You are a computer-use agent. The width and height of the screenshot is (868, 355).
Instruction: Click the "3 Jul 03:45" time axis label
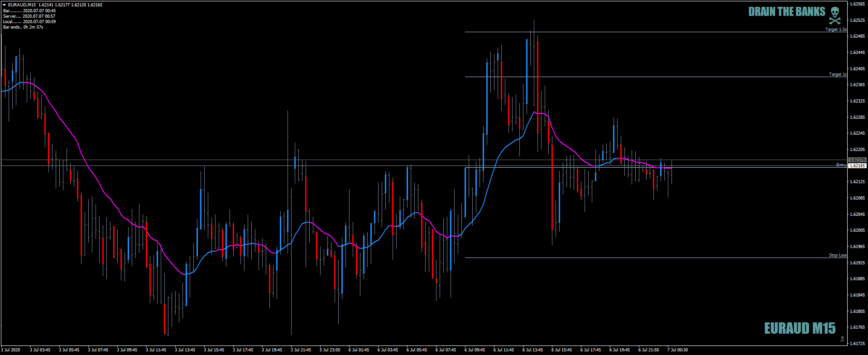coord(40,350)
